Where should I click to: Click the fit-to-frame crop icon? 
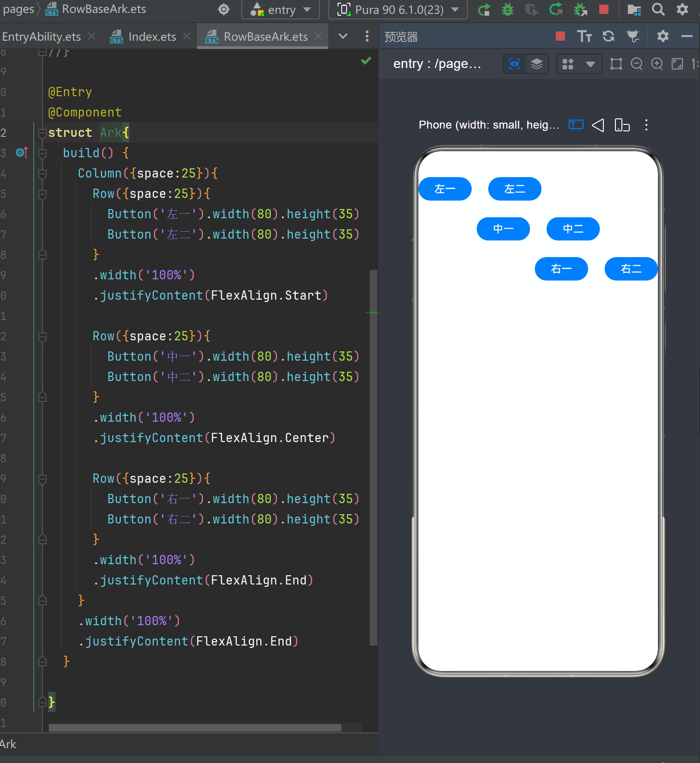tap(616, 64)
